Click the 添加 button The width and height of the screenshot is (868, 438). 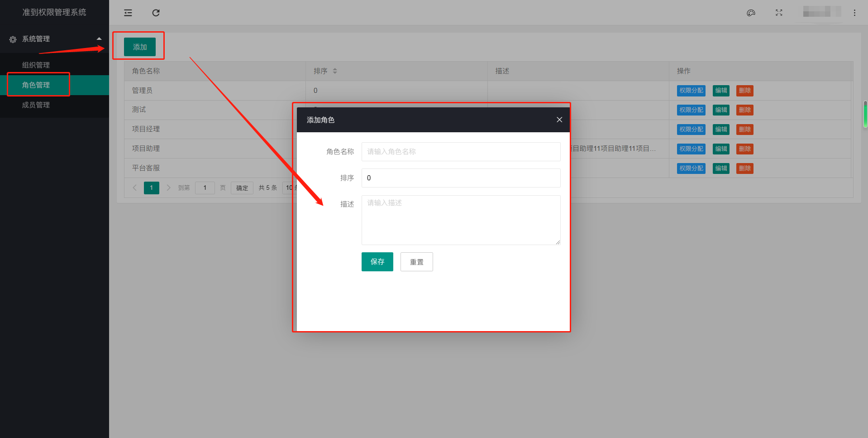point(140,47)
